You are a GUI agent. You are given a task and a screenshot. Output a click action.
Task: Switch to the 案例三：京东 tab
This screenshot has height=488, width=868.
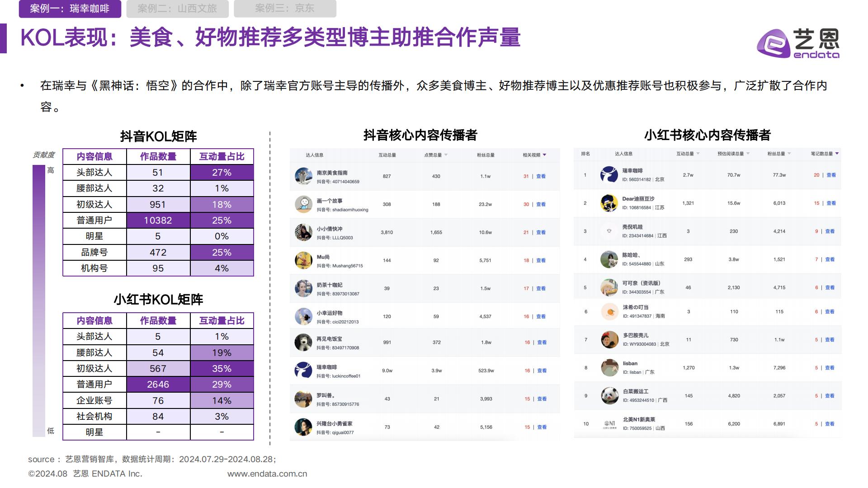point(285,9)
